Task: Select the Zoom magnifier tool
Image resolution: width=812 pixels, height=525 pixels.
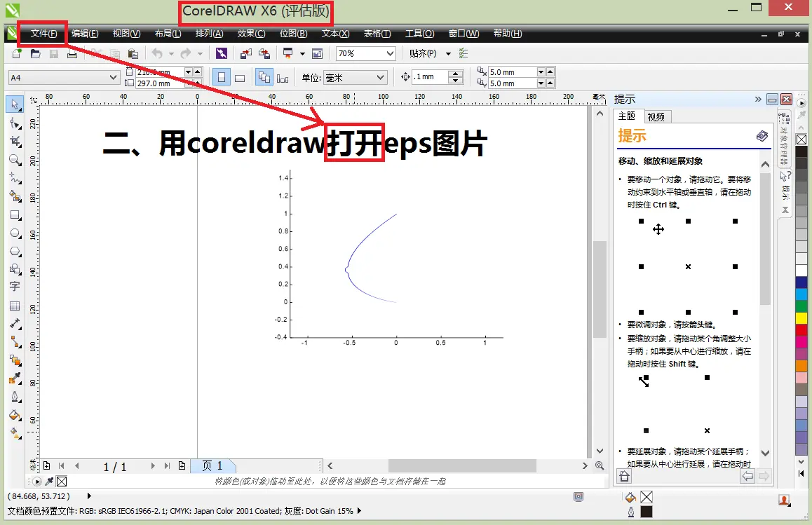Action: [x=15, y=160]
